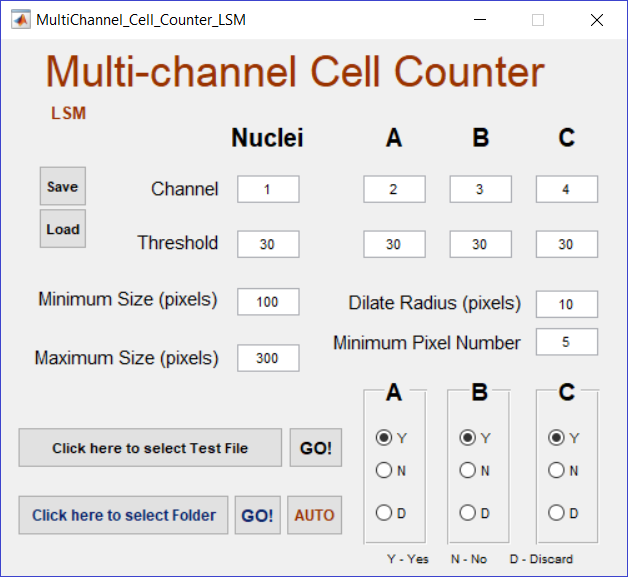Click the Nuclei Channel input field

268,189
